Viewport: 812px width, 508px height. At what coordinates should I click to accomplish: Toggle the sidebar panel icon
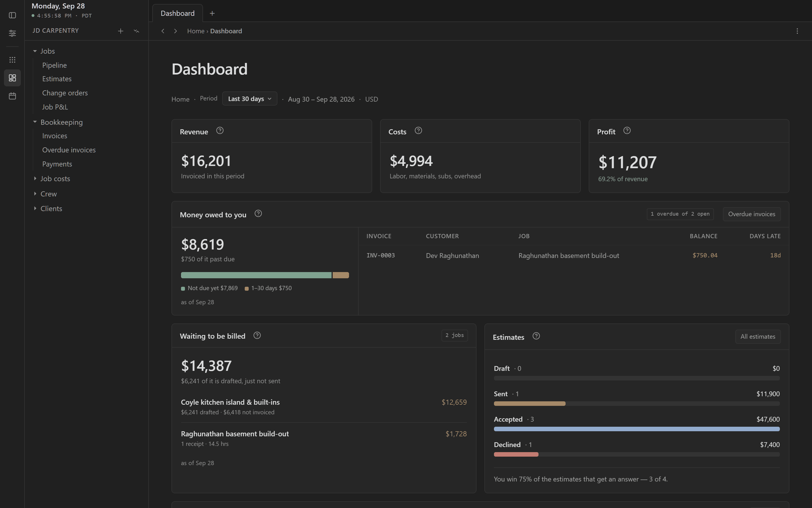(x=12, y=16)
